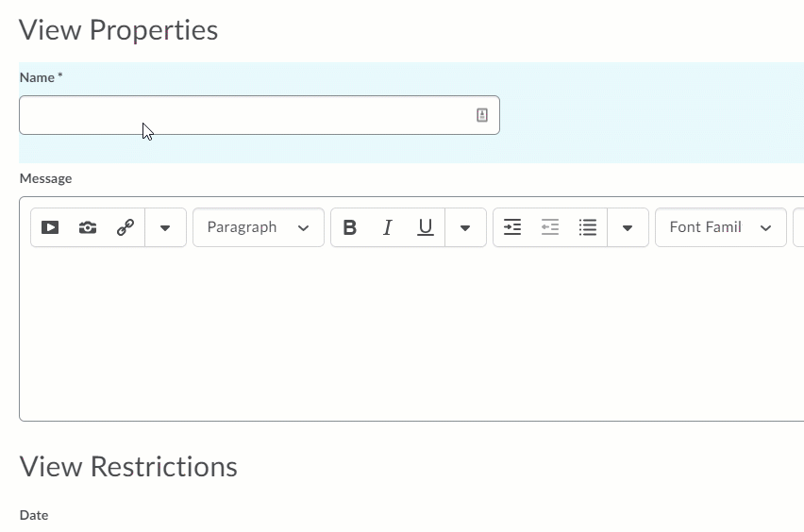This screenshot has height=532, width=804.
Task: Toggle italic formatting
Action: [x=388, y=227]
